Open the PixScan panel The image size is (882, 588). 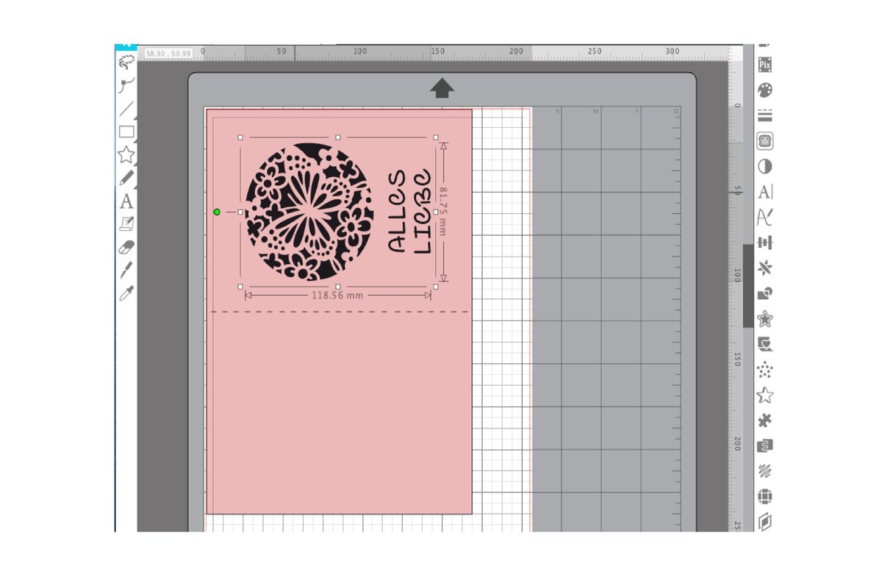764,64
